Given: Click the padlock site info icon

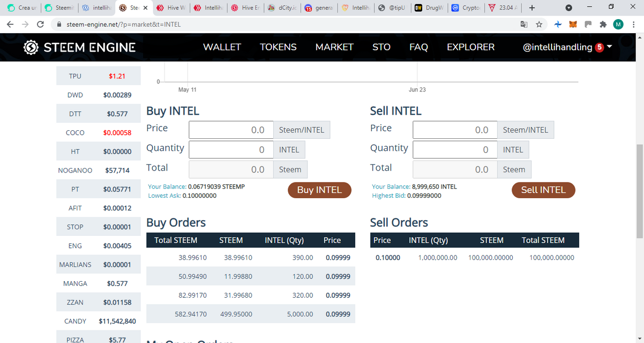Looking at the screenshot, I should click(59, 24).
